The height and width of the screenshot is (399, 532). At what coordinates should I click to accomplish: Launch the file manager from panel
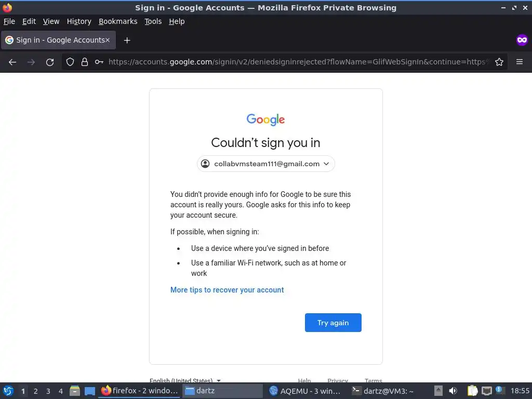pos(75,391)
